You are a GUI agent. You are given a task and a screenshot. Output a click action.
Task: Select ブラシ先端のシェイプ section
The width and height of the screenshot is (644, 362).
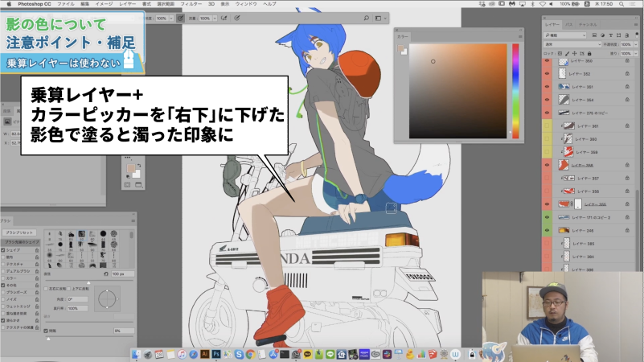tap(20, 242)
